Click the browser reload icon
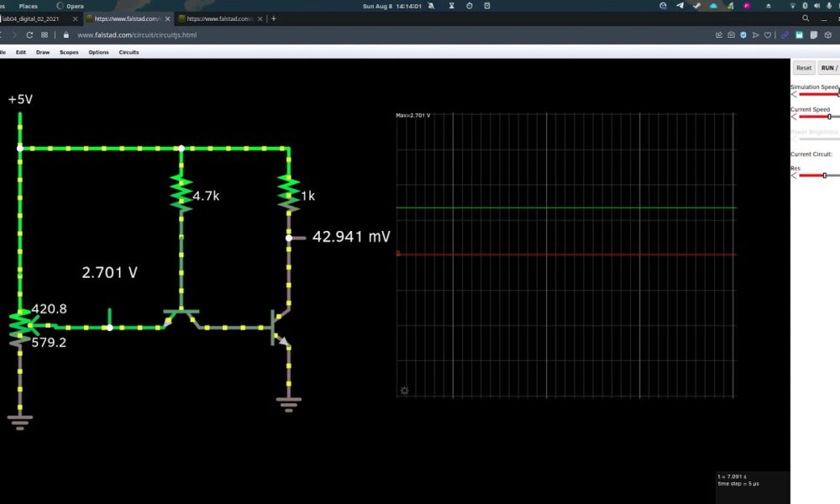The height and width of the screenshot is (504, 840). click(30, 35)
